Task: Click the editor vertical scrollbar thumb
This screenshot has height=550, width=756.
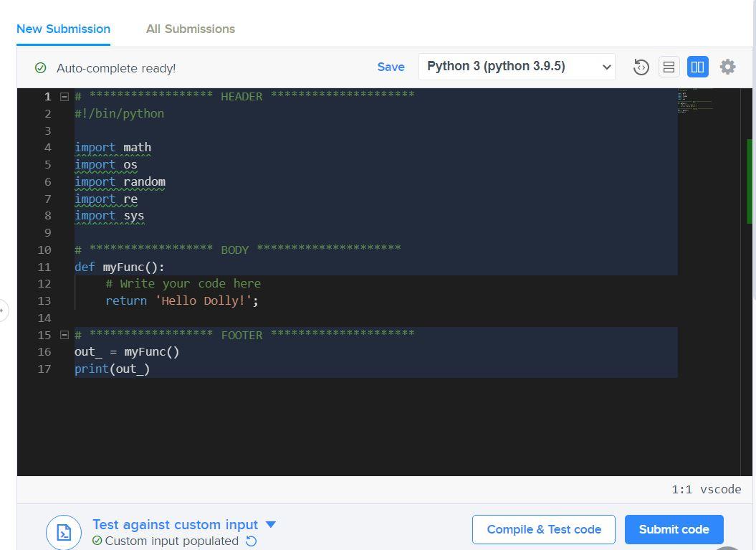Action: pyautogui.click(x=750, y=181)
